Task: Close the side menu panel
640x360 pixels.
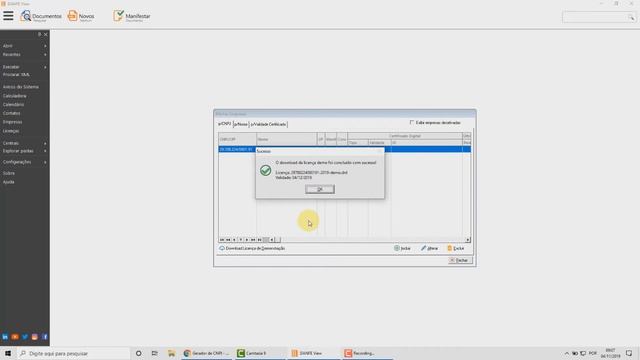Action: click(46, 34)
